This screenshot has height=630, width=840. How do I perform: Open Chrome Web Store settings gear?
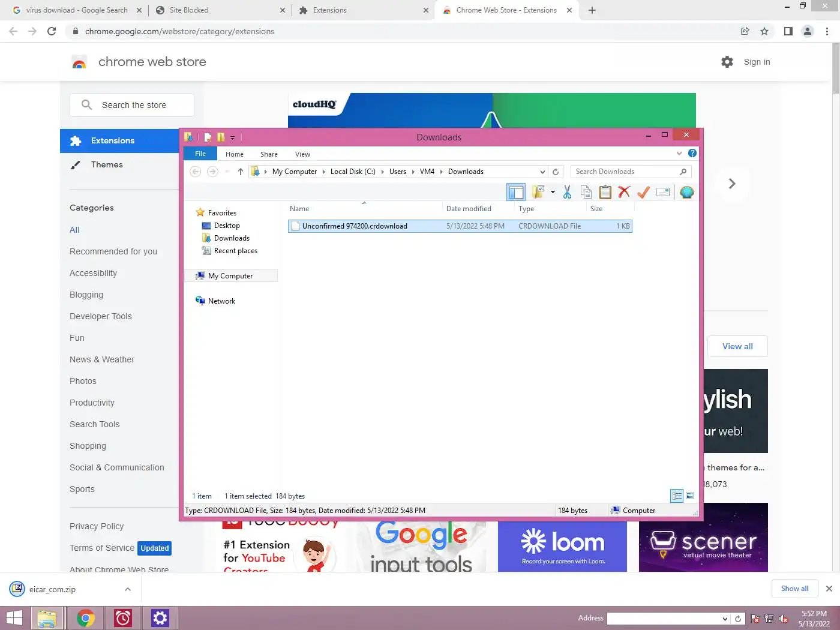(727, 62)
